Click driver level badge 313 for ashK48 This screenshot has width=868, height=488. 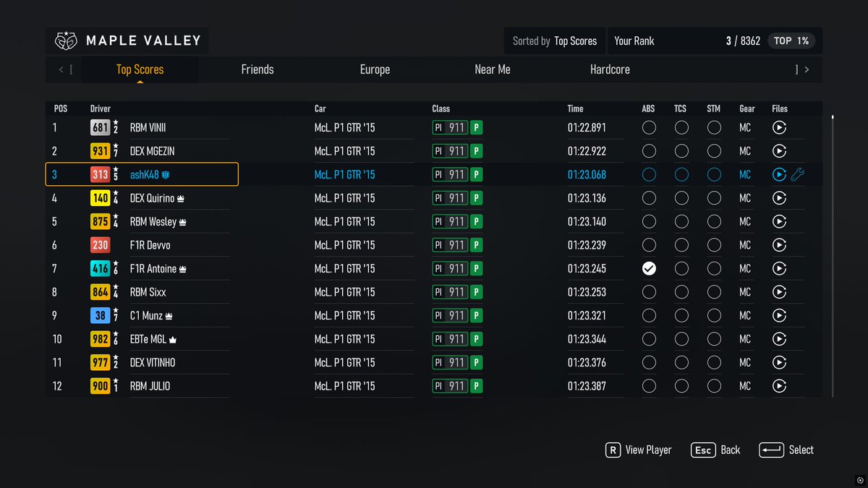100,174
